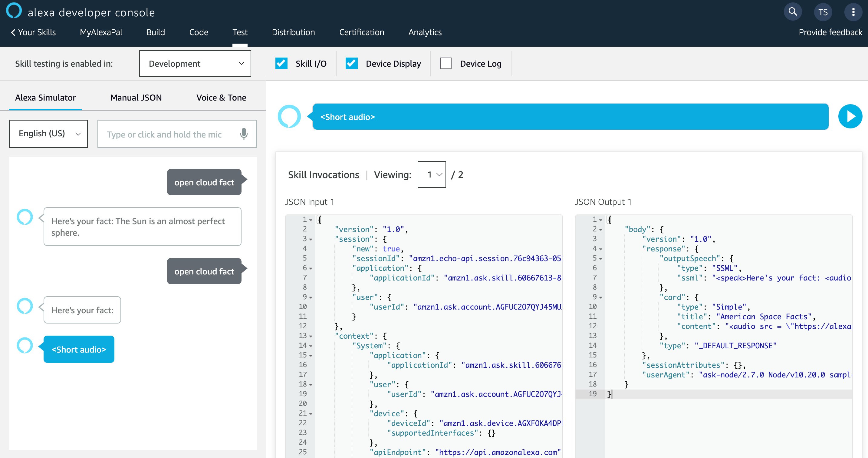Image resolution: width=868 pixels, height=458 pixels.
Task: Toggle the Device Display checkbox
Action: 351,63
